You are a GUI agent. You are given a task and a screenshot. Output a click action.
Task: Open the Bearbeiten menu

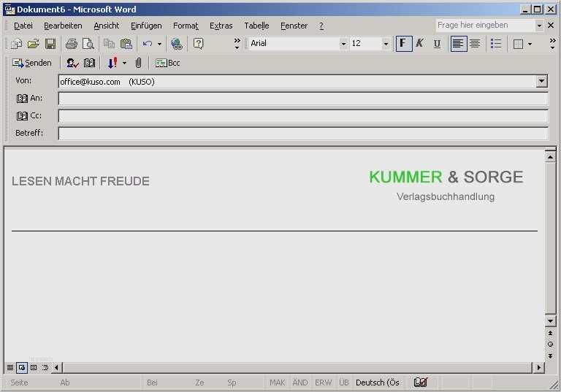click(x=63, y=26)
